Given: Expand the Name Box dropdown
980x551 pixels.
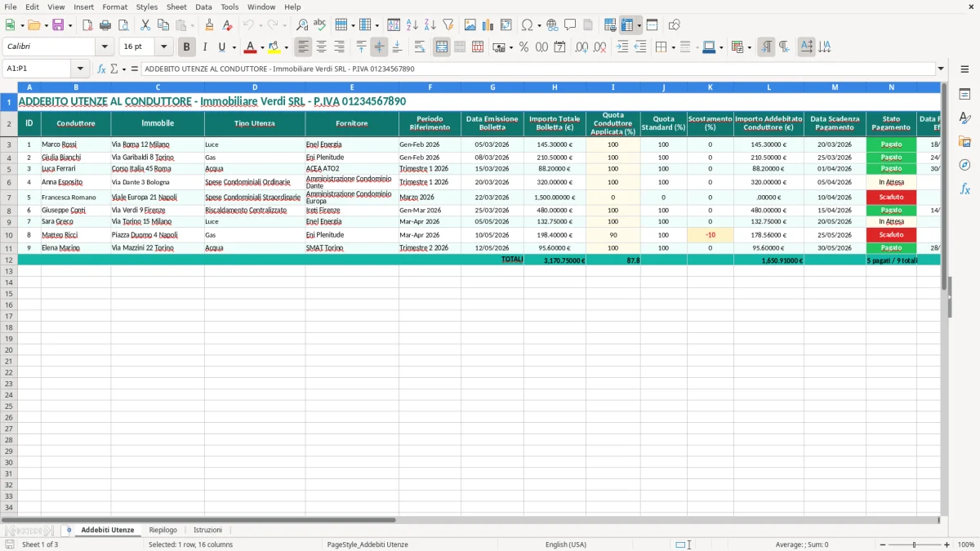Looking at the screenshot, I should [80, 69].
